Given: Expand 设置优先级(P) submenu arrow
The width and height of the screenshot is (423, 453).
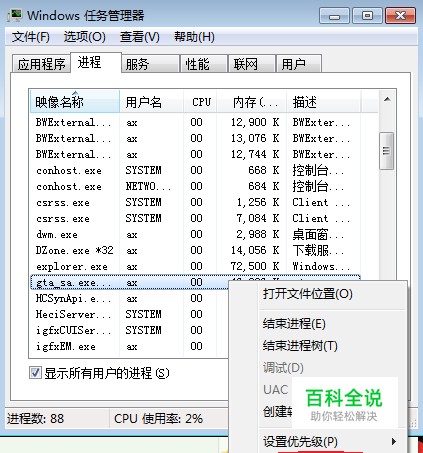Looking at the screenshot, I should 394,442.
